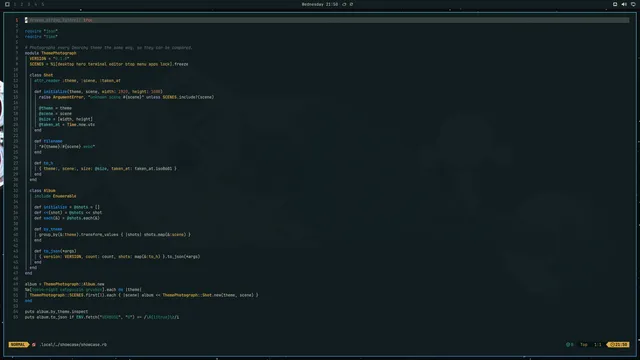Viewport: 640px width, 360px height.
Task: Click the second circular icon beside the clock
Action: [x=351, y=4]
